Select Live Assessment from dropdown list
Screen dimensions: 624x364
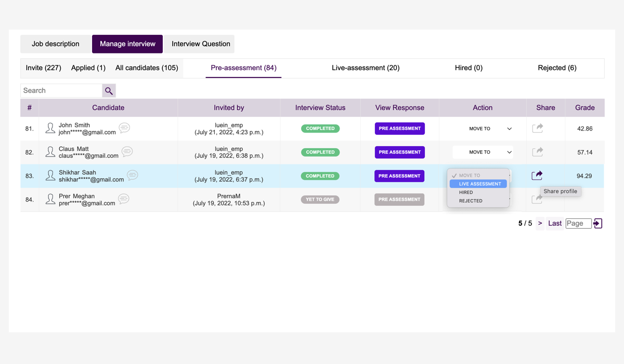[x=479, y=184]
